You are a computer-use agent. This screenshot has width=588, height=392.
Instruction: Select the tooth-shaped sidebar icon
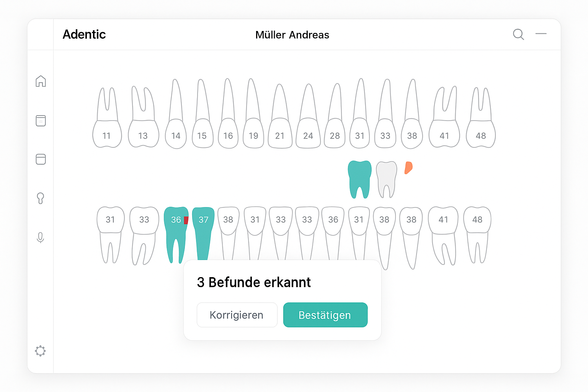pos(41,198)
